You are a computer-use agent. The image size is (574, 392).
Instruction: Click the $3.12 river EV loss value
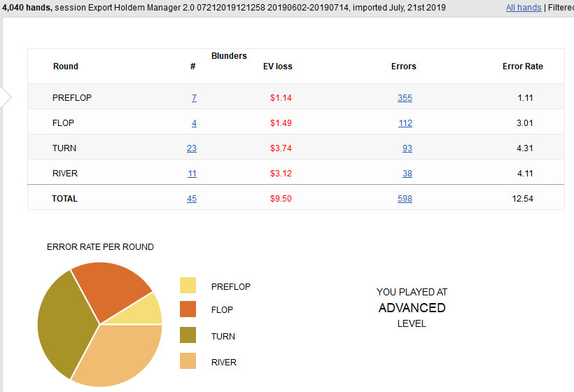(281, 174)
